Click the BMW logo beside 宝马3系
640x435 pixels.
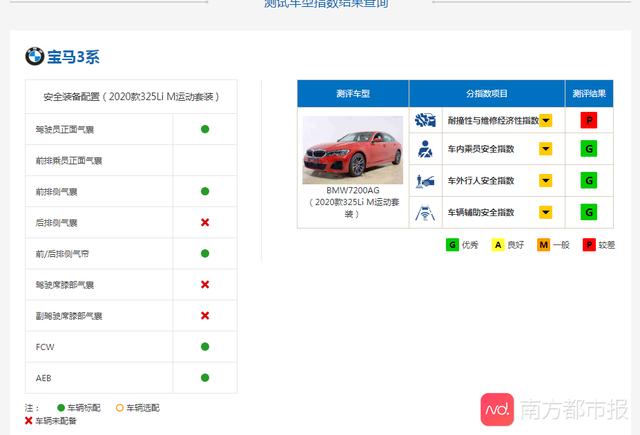point(35,57)
